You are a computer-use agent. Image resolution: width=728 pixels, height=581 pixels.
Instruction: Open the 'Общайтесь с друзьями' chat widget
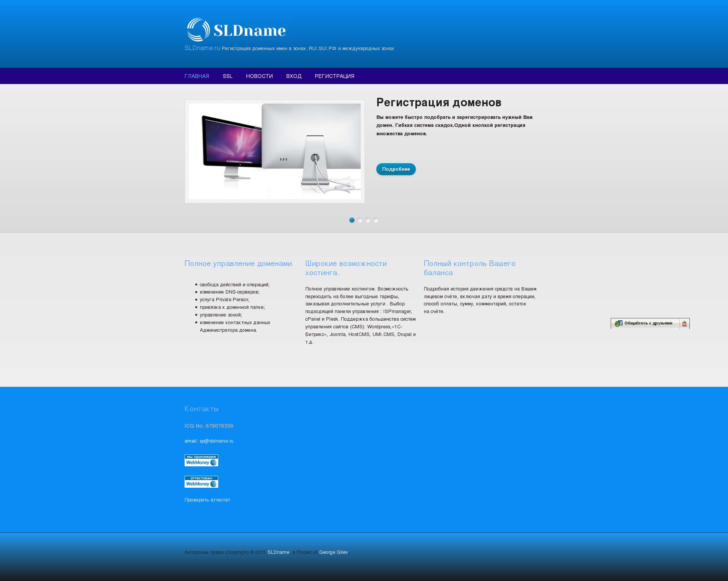(650, 323)
